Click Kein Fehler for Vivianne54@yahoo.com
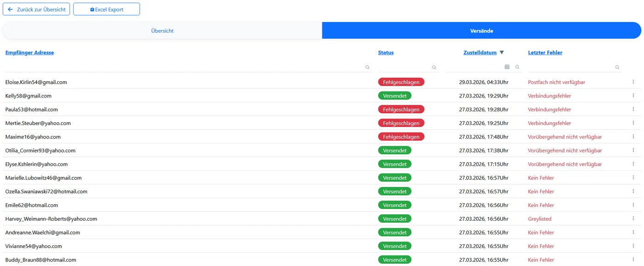The height and width of the screenshot is (266, 644). point(541,246)
